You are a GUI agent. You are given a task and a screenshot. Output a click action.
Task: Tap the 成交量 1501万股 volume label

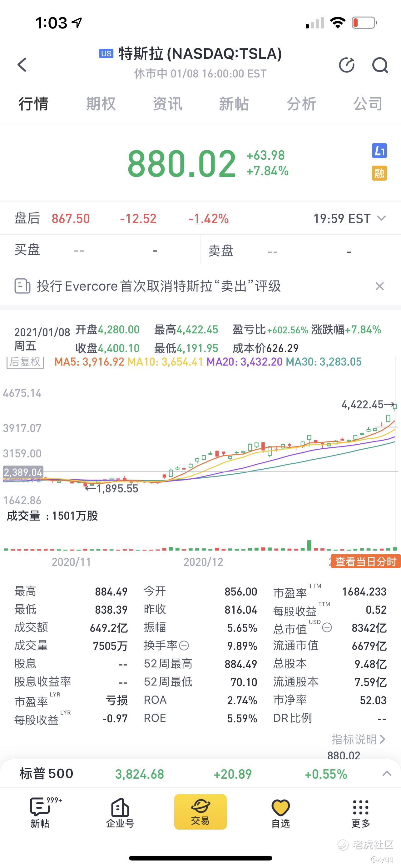pyautogui.click(x=52, y=516)
